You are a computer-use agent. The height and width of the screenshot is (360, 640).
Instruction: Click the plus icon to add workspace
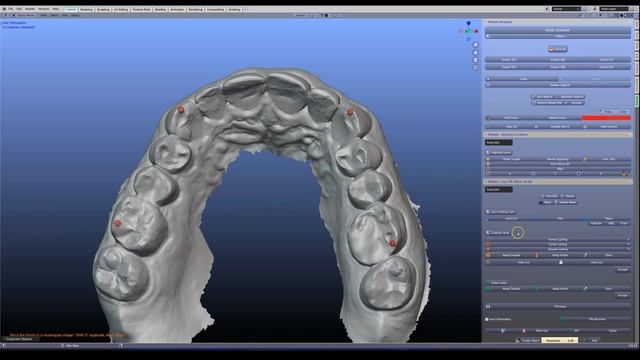[245, 9]
